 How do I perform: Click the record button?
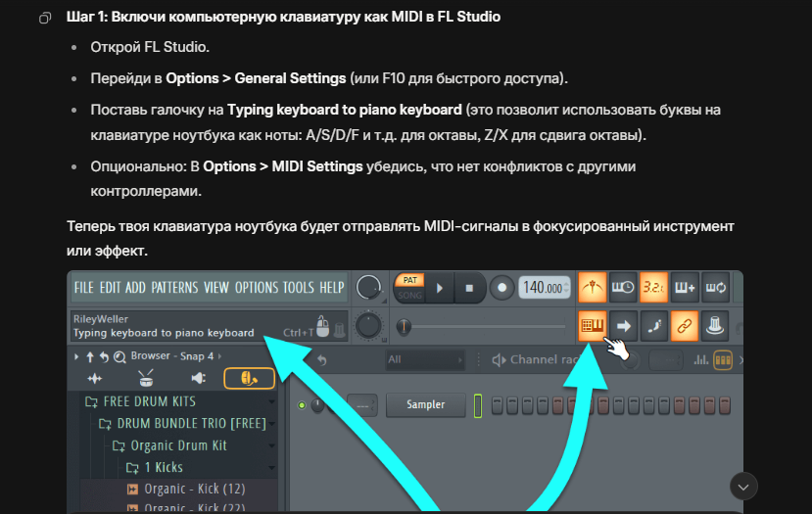[502, 287]
